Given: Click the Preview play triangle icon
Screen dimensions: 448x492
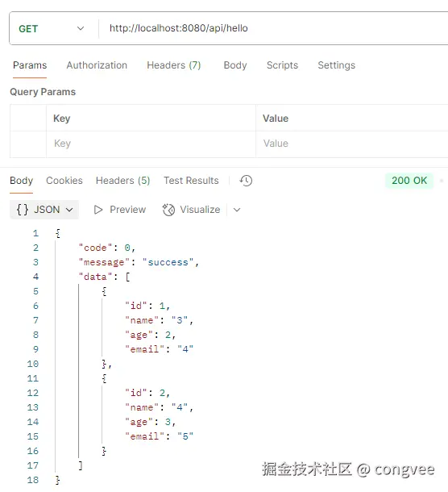Looking at the screenshot, I should pyautogui.click(x=98, y=210).
